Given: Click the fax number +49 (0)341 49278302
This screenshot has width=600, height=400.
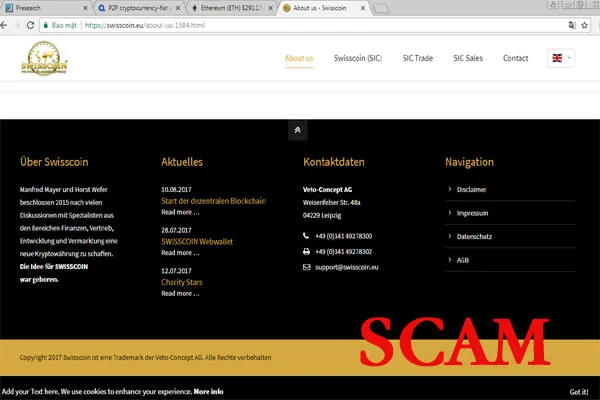Looking at the screenshot, I should coord(344,252).
